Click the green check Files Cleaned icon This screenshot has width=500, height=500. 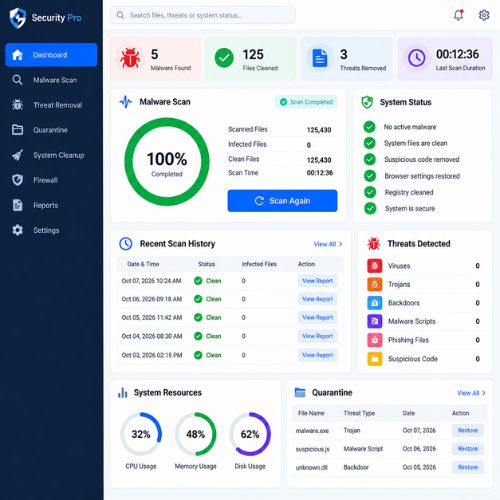224,58
